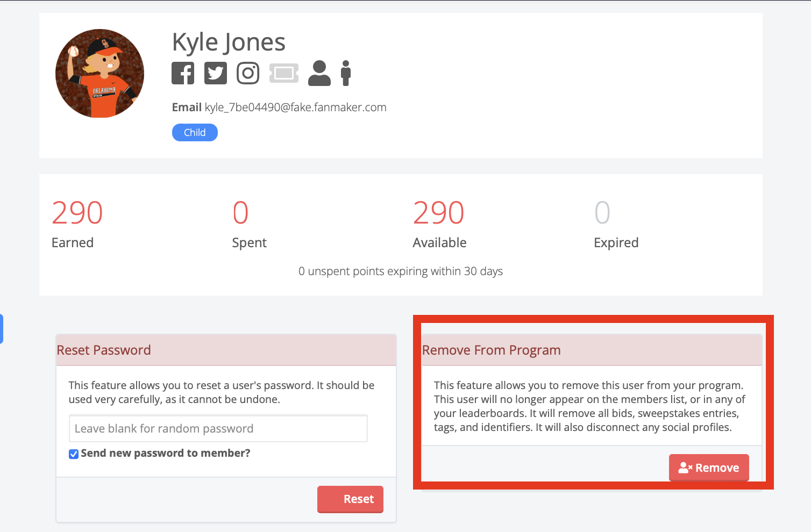This screenshot has height=532, width=811.
Task: Click the Reset Password panel header
Action: (226, 350)
